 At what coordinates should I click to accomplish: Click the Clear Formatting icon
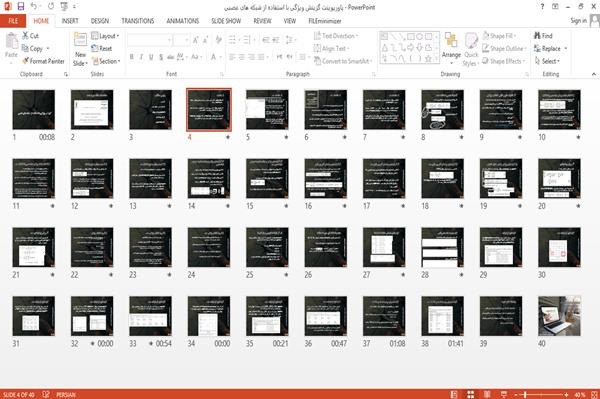[x=218, y=40]
